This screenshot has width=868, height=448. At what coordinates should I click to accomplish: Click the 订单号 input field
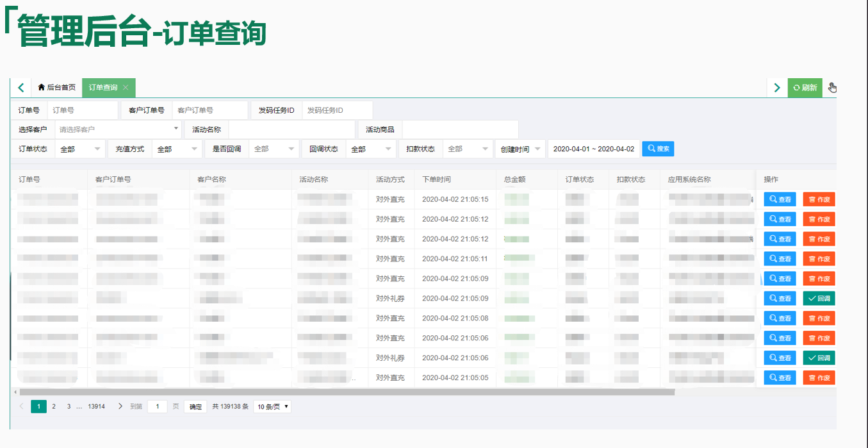coord(82,110)
